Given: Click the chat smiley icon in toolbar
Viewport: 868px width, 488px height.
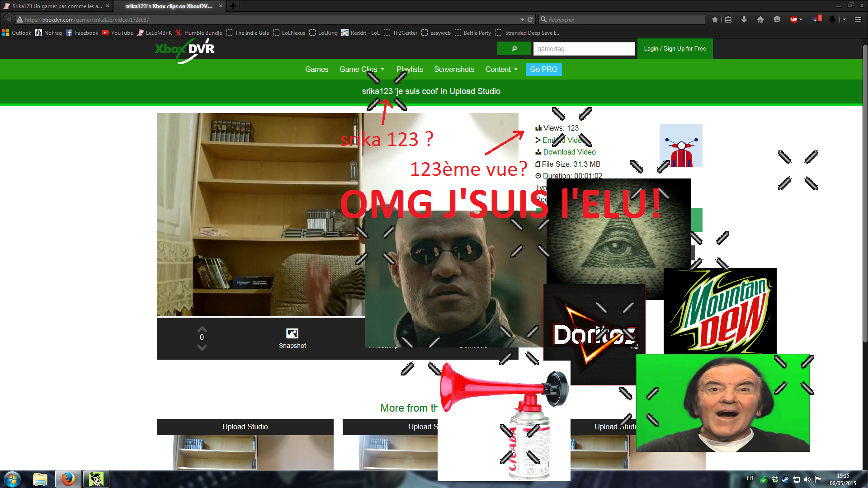Looking at the screenshot, I should tap(777, 19).
